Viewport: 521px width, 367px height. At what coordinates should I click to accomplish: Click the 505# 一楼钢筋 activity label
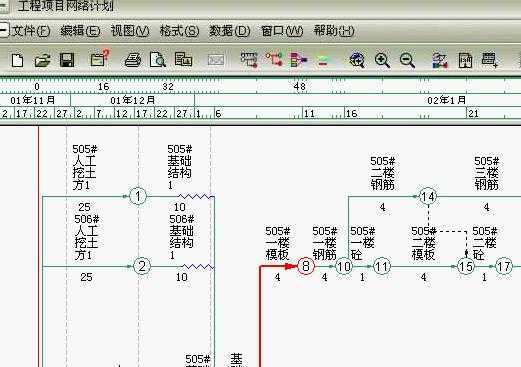point(325,243)
